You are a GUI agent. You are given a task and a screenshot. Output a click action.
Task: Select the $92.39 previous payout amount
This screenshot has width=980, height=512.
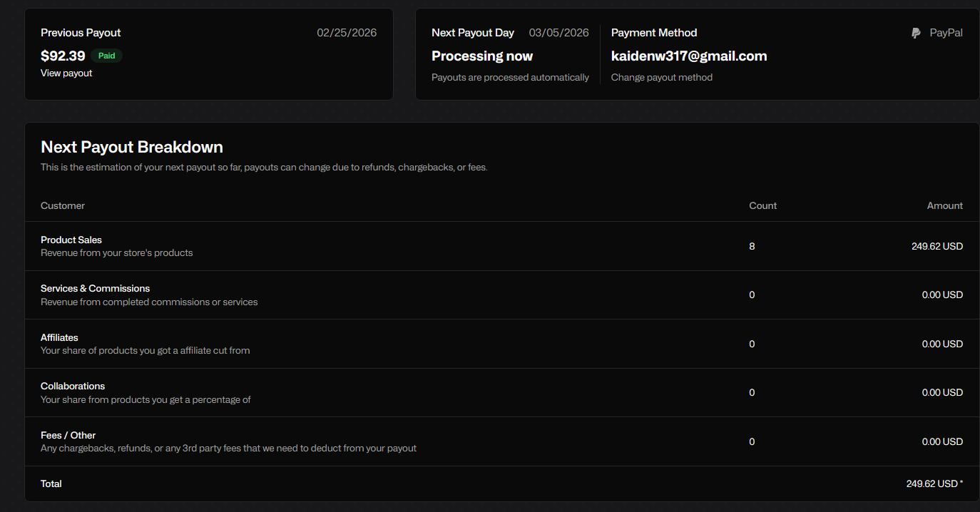pyautogui.click(x=63, y=56)
